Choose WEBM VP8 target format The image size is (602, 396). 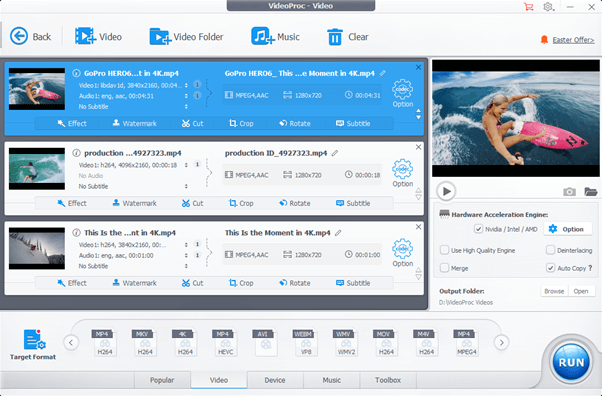[x=306, y=342]
